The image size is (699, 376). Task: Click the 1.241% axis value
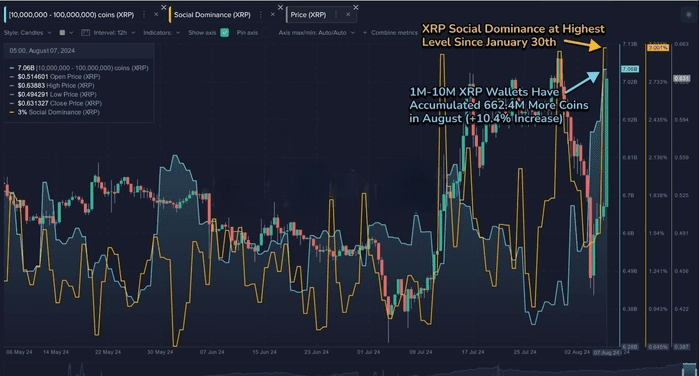(x=658, y=271)
